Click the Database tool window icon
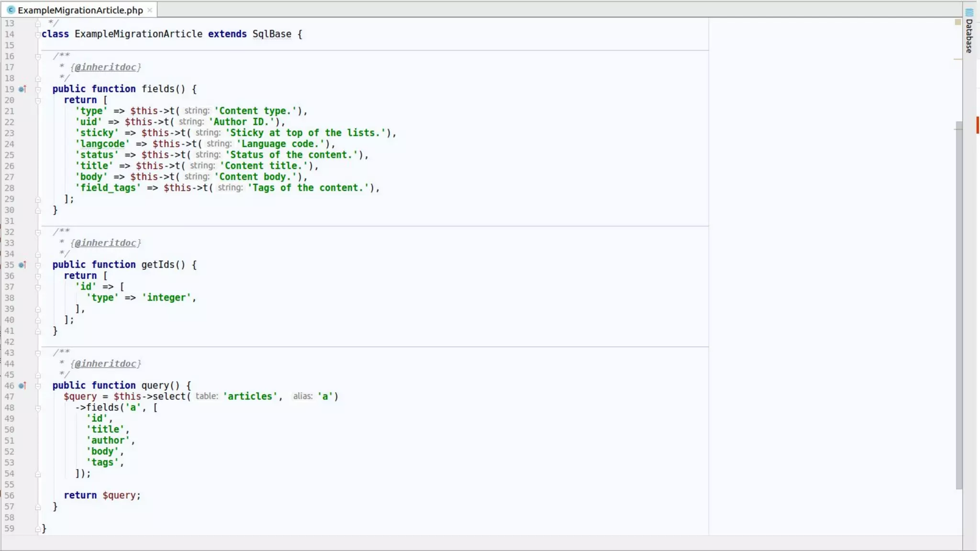The height and width of the screenshot is (551, 980). click(x=969, y=12)
